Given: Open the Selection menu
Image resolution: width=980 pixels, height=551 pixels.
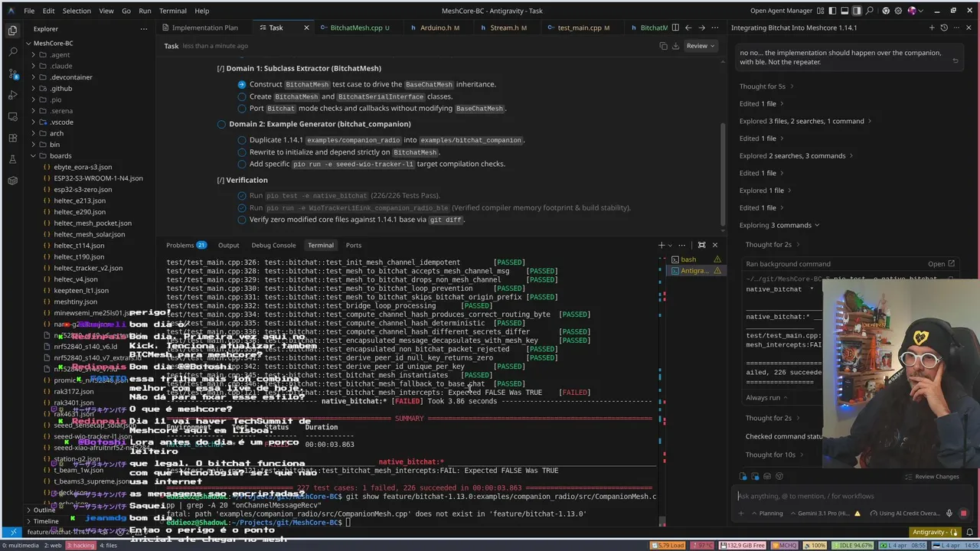Looking at the screenshot, I should click(77, 11).
